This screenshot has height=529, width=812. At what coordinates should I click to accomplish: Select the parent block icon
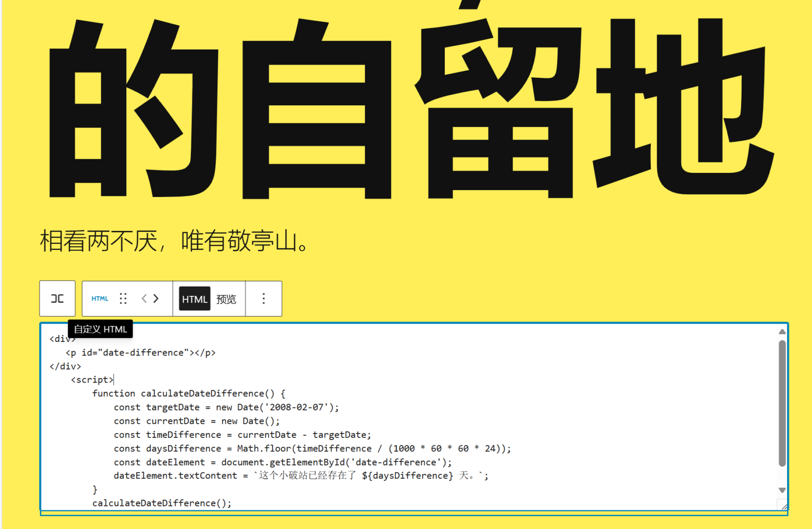57,298
